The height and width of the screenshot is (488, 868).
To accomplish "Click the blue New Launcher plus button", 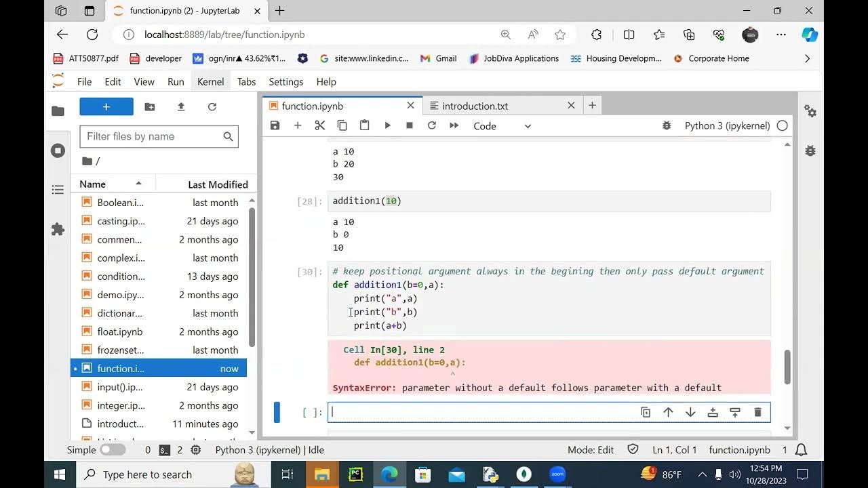I will (106, 106).
